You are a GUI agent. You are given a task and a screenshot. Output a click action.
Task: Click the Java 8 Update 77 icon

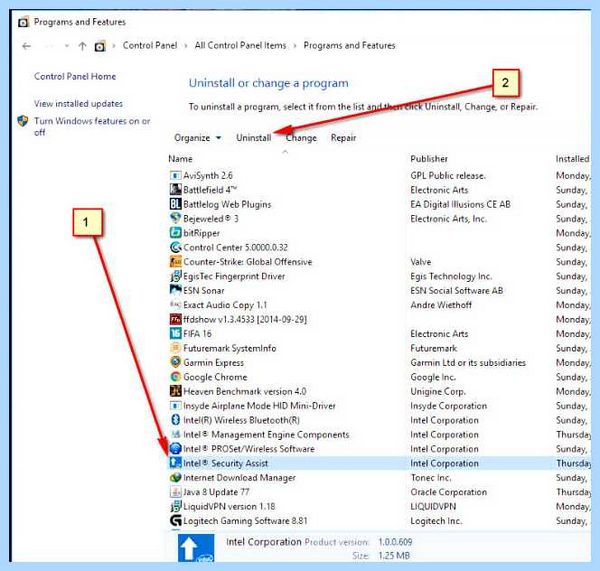pos(175,492)
